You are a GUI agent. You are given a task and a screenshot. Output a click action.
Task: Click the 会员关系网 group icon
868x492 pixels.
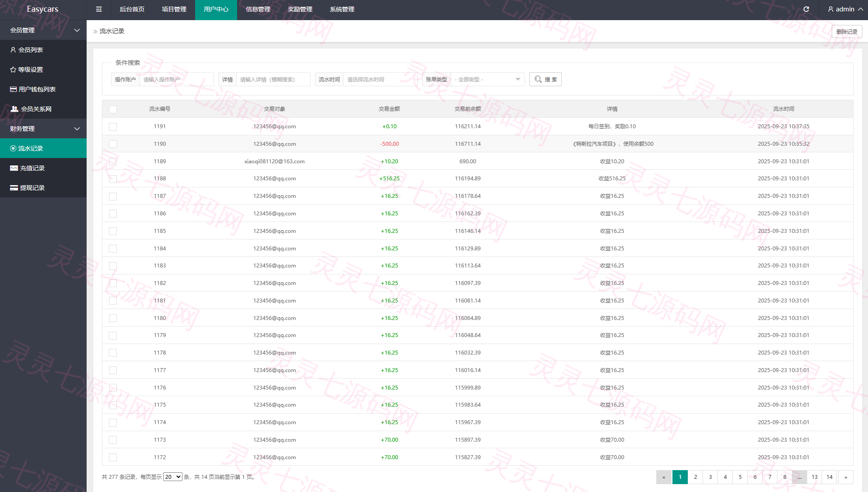(x=14, y=109)
